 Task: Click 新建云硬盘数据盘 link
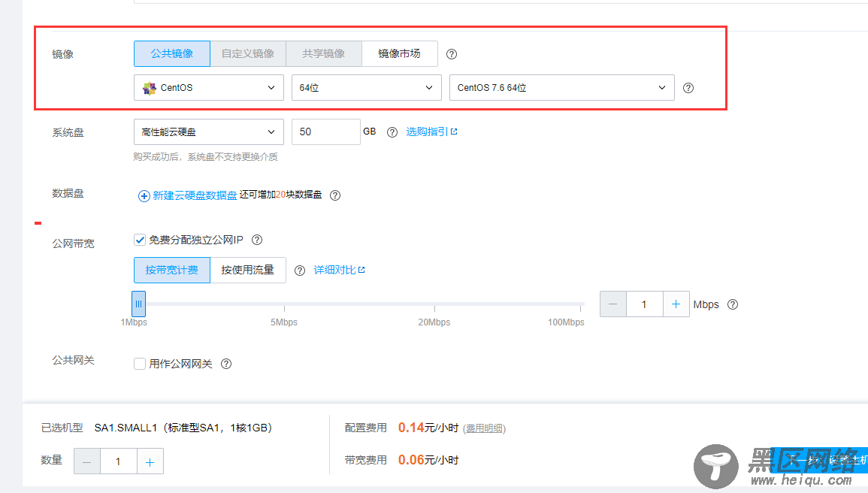[195, 195]
